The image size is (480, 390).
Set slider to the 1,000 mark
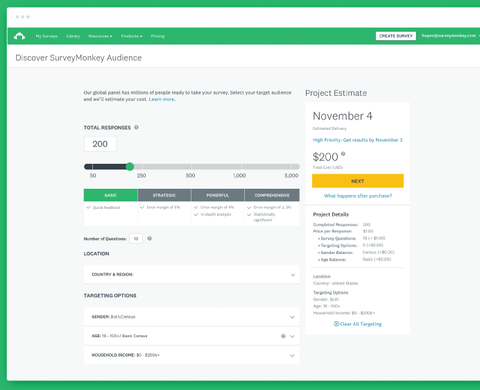point(242,166)
